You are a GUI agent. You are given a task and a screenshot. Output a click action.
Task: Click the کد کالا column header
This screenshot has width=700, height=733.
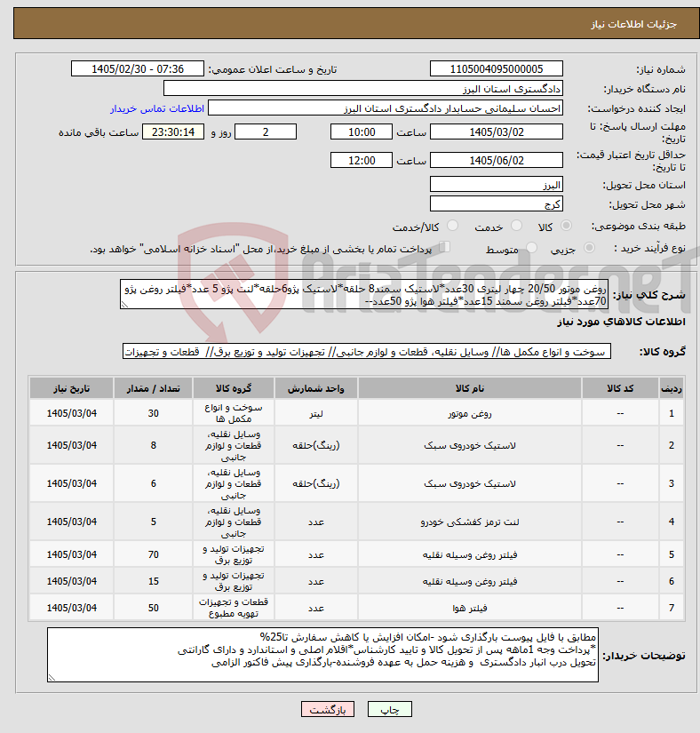(620, 388)
